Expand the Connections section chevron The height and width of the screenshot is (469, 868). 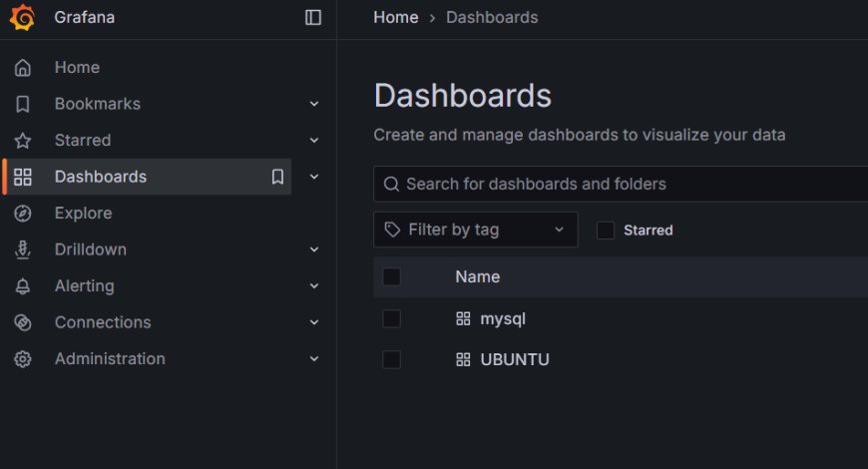(x=314, y=322)
